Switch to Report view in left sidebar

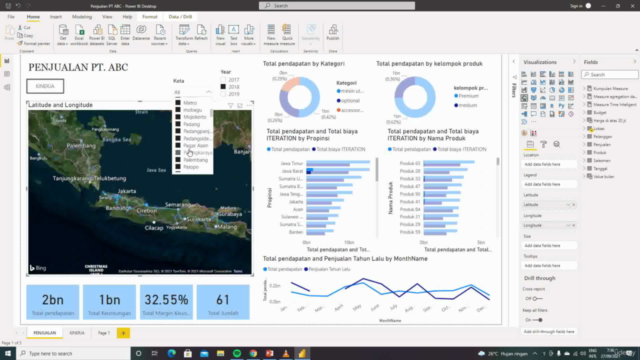(x=7, y=61)
